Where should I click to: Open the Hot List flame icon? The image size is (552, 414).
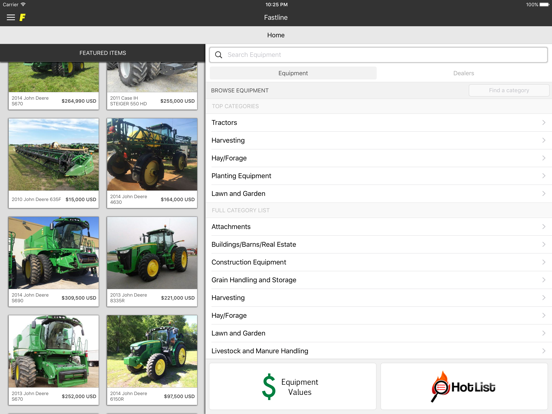[440, 387]
